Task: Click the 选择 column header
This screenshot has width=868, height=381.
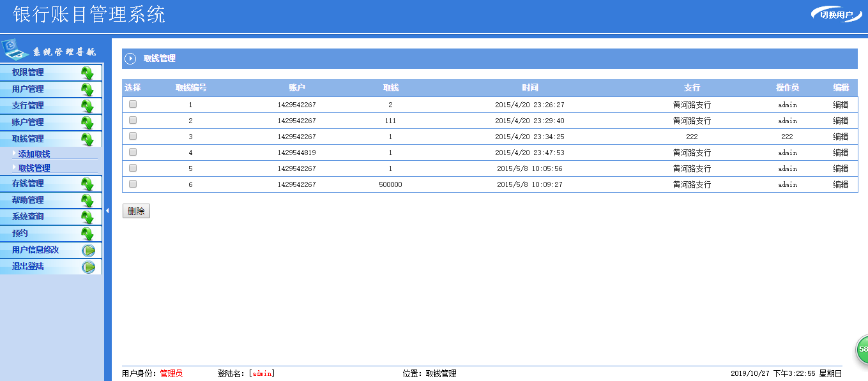Action: pos(133,87)
